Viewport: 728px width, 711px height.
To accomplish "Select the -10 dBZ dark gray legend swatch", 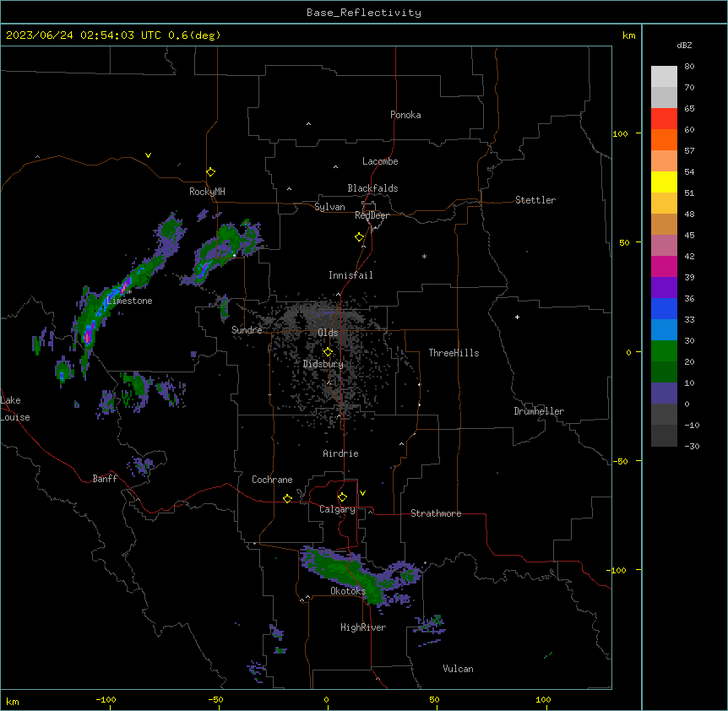I will pos(664,436).
